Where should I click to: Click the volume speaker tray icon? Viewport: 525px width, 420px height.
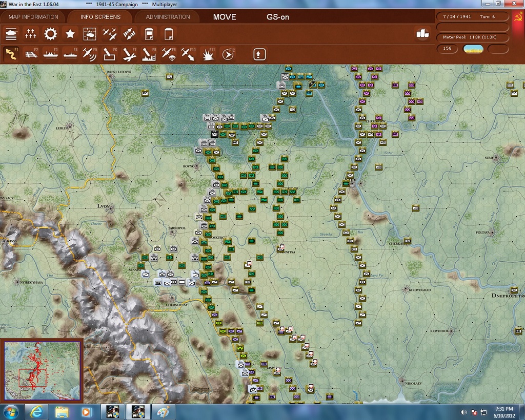[463, 412]
